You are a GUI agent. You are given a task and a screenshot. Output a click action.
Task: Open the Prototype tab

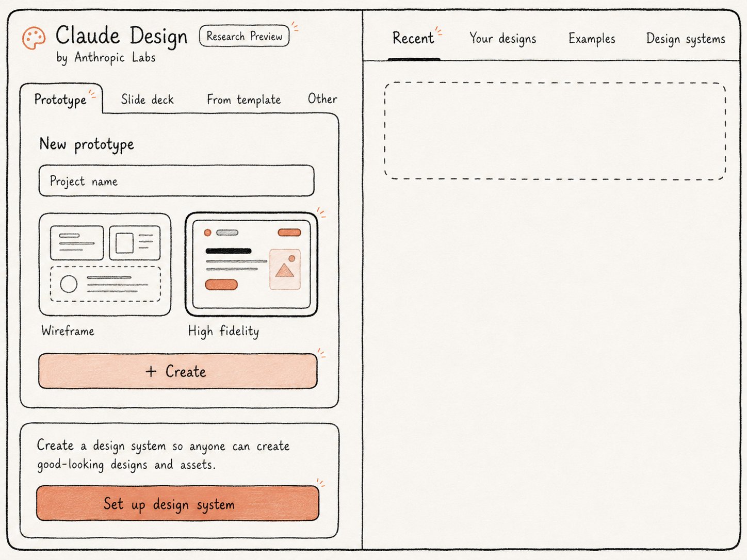tap(61, 99)
